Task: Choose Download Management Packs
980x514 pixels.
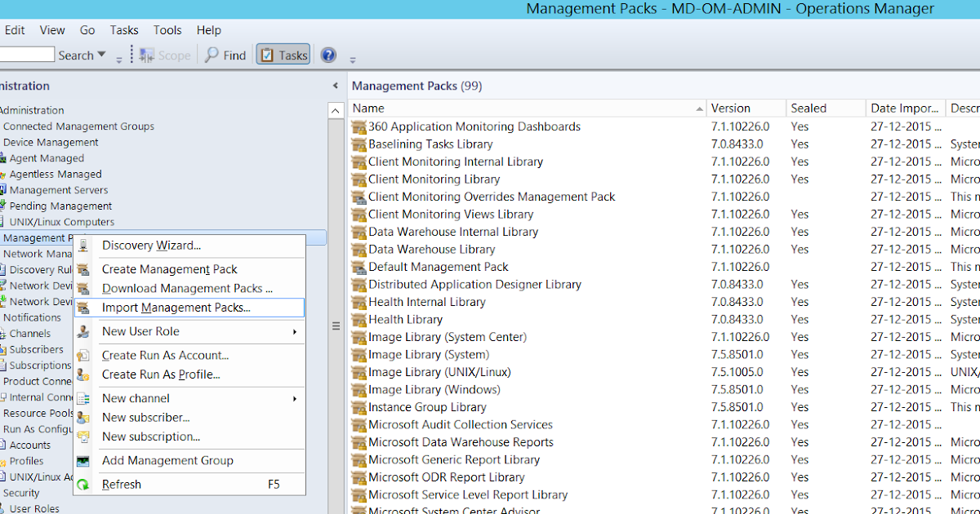Action: coord(189,288)
